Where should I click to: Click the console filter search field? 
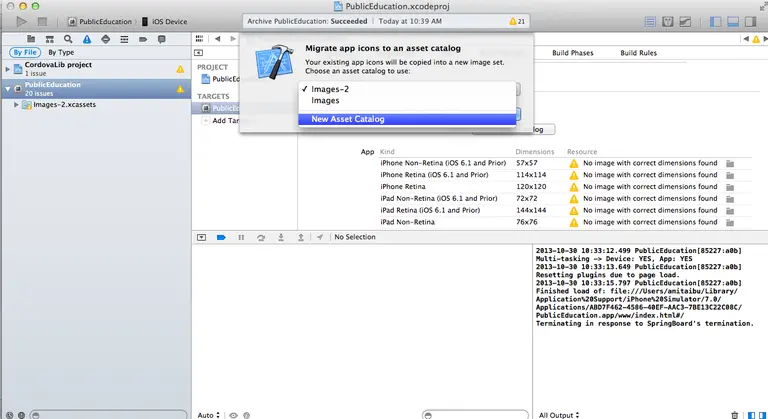point(475,415)
